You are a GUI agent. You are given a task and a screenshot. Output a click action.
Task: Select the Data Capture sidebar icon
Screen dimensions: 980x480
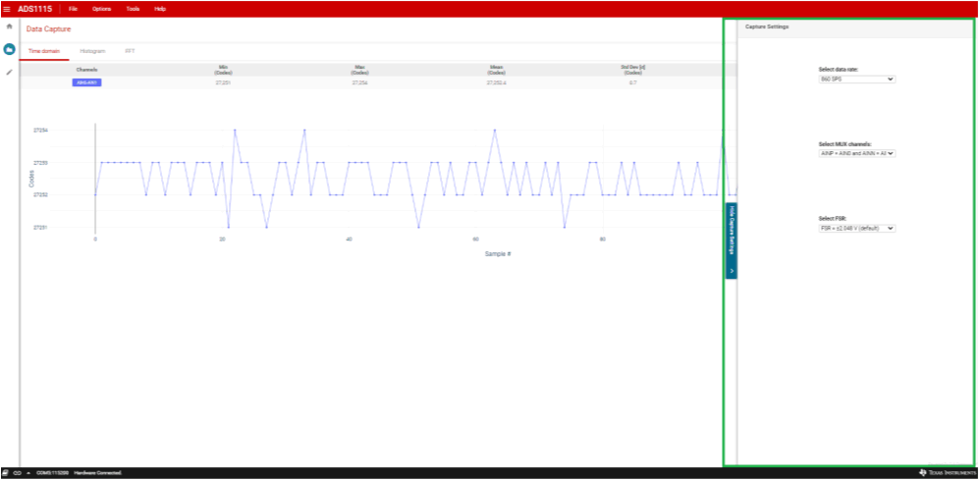9,49
